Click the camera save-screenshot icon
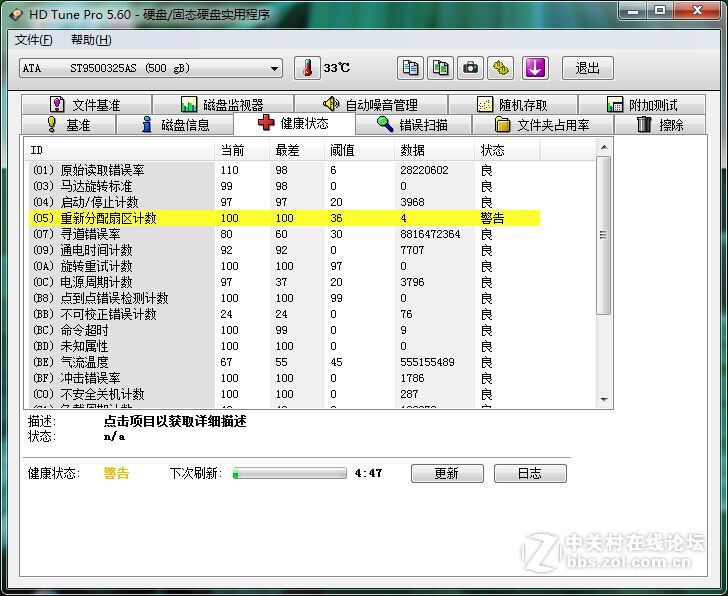 point(470,68)
